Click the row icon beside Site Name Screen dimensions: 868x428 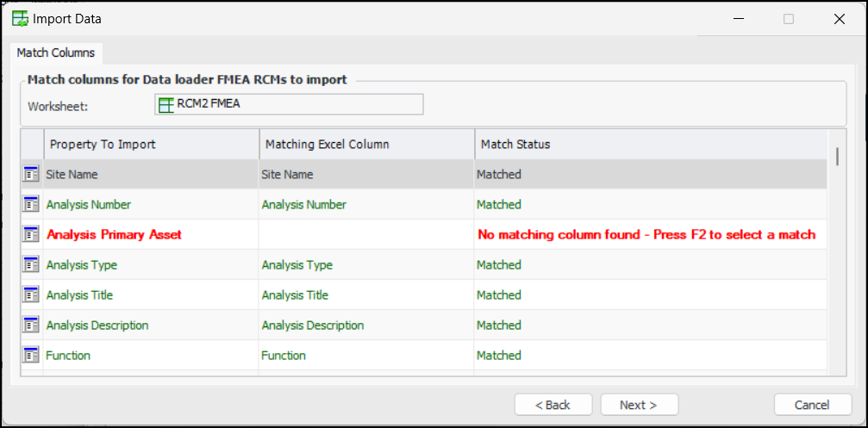click(x=31, y=175)
